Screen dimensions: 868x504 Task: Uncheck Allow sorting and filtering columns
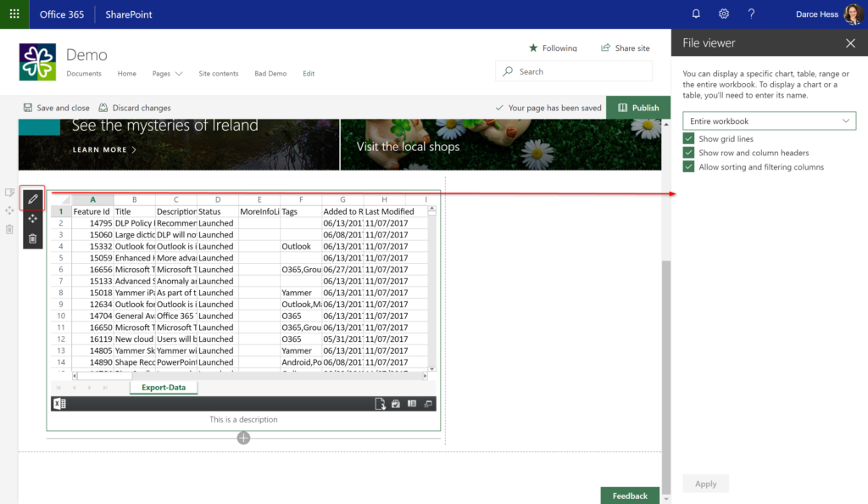click(688, 166)
